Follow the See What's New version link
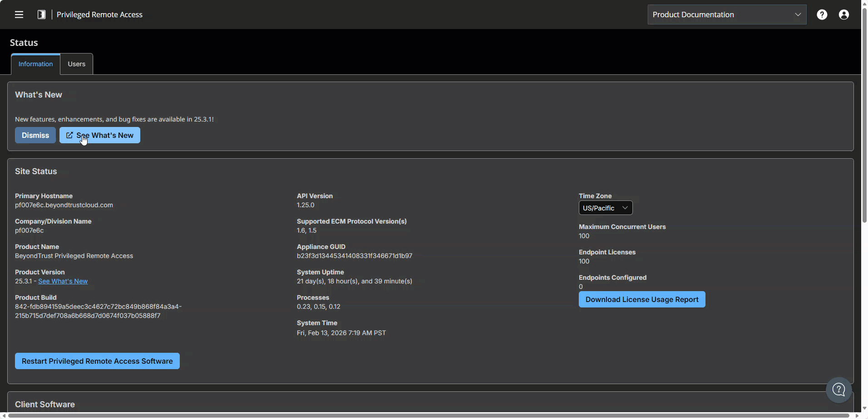Screen dimensions: 868x419 click(x=63, y=281)
